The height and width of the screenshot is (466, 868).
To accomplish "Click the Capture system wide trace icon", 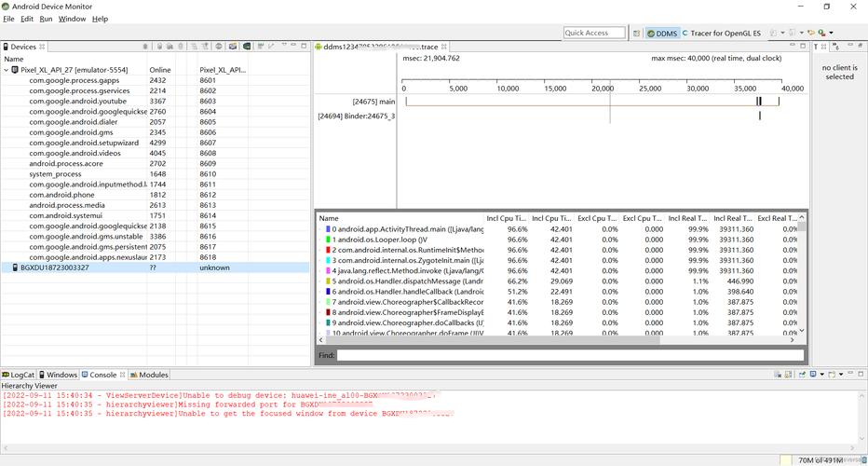I will point(261,47).
